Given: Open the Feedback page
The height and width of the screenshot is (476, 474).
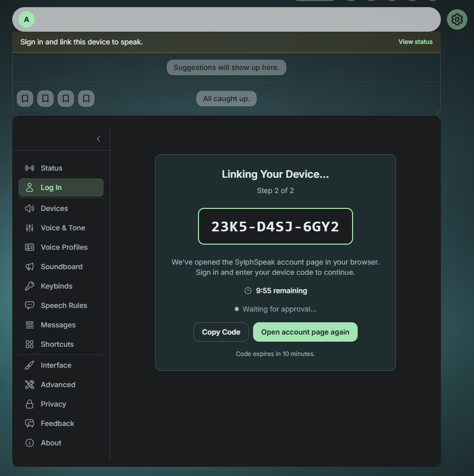Looking at the screenshot, I should [61, 424].
